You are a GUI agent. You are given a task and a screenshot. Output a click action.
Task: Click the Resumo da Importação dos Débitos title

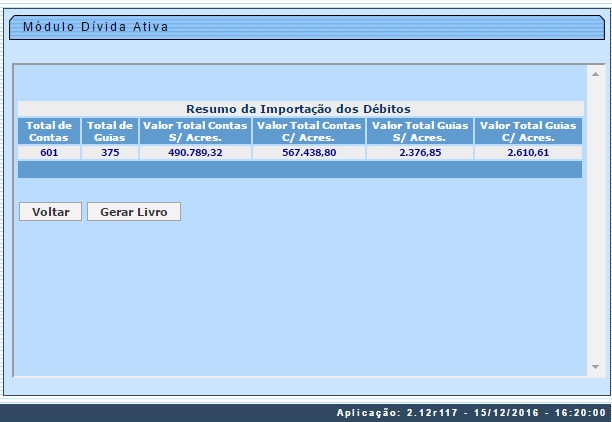click(x=299, y=108)
